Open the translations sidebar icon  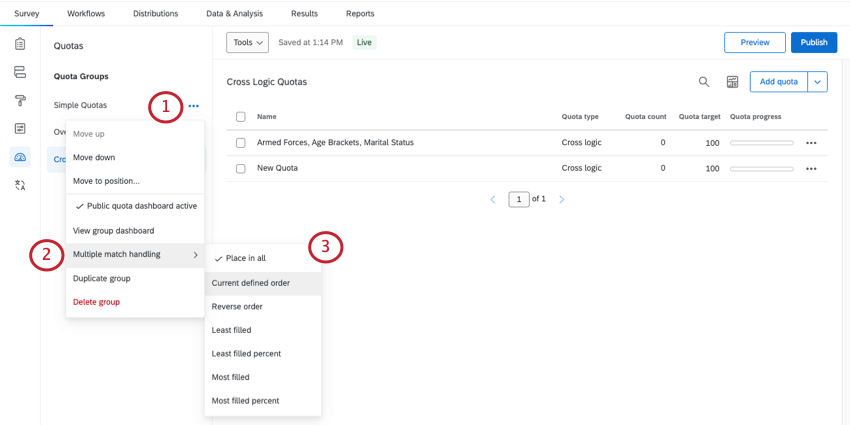(20, 185)
